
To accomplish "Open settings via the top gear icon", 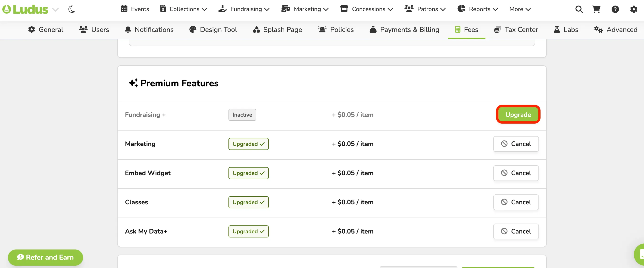I will [634, 9].
